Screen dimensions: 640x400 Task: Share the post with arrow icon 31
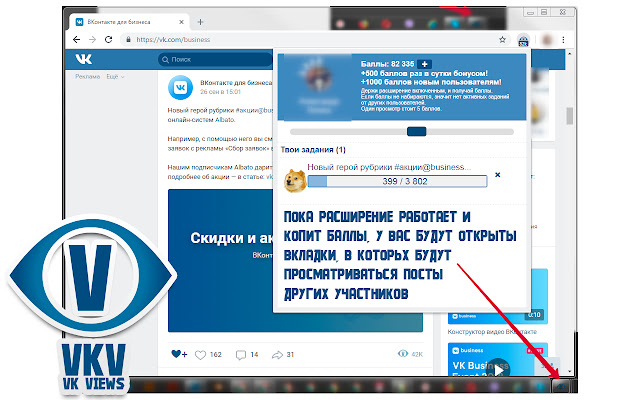click(277, 355)
